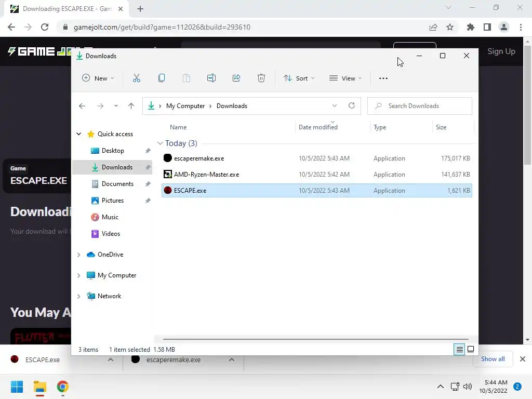Viewport: 532px width, 399px height.
Task: Sort files by the Name column header
Action: pyautogui.click(x=178, y=127)
